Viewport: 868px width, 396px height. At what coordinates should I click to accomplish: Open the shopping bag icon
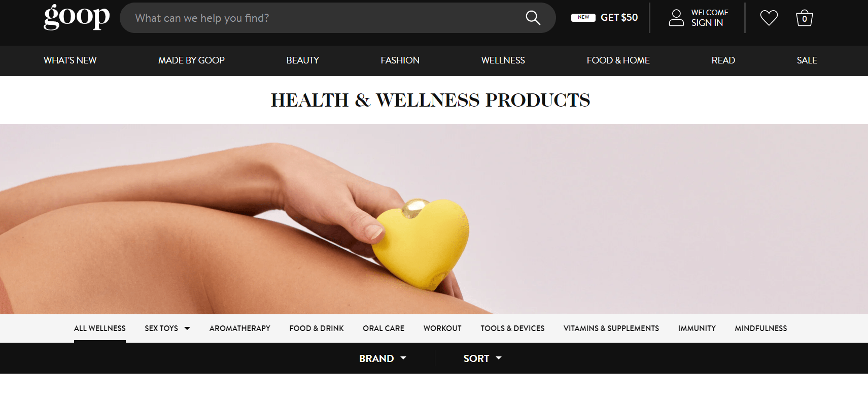pos(805,18)
